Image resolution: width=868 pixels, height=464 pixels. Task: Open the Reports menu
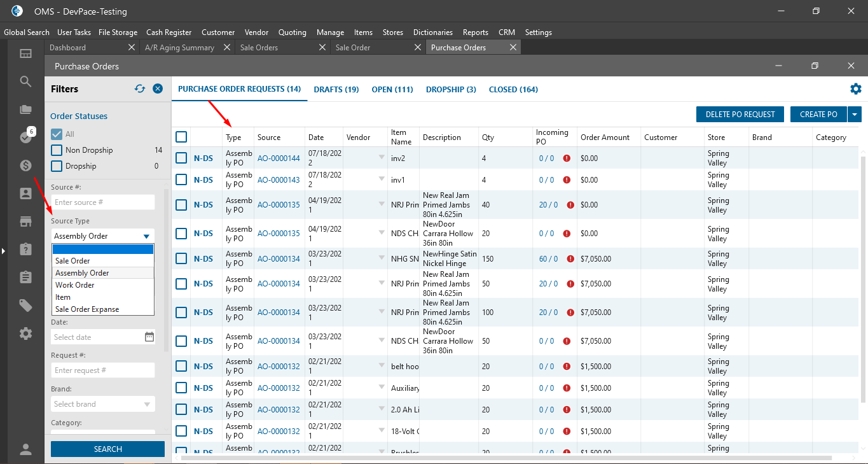click(x=475, y=32)
